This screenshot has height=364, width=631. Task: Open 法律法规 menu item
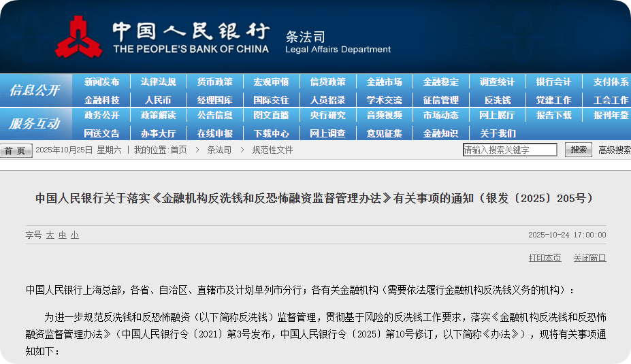coord(158,82)
